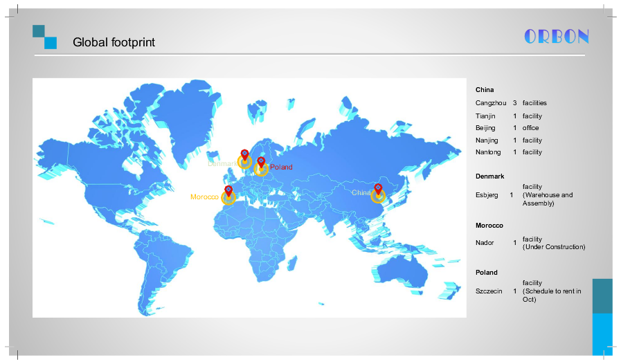Screen dimensions: 621x364
Task: Click the Morocco location pin on map
Action: [x=228, y=191]
